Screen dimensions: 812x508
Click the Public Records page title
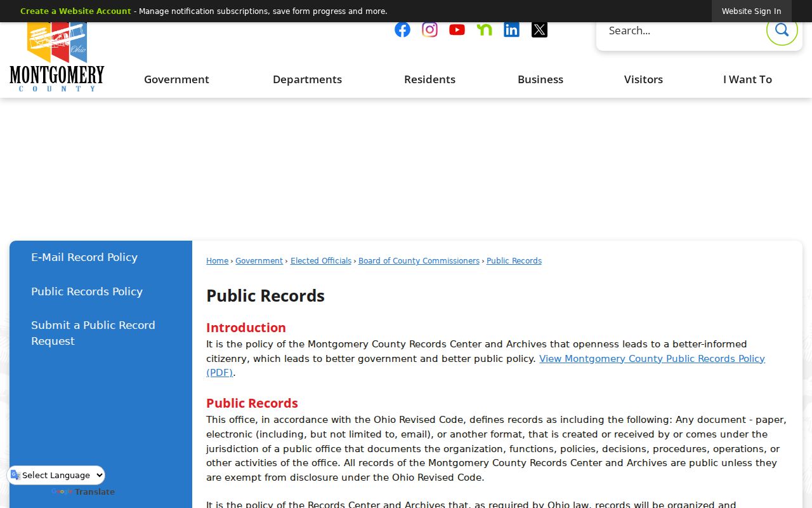tap(265, 296)
